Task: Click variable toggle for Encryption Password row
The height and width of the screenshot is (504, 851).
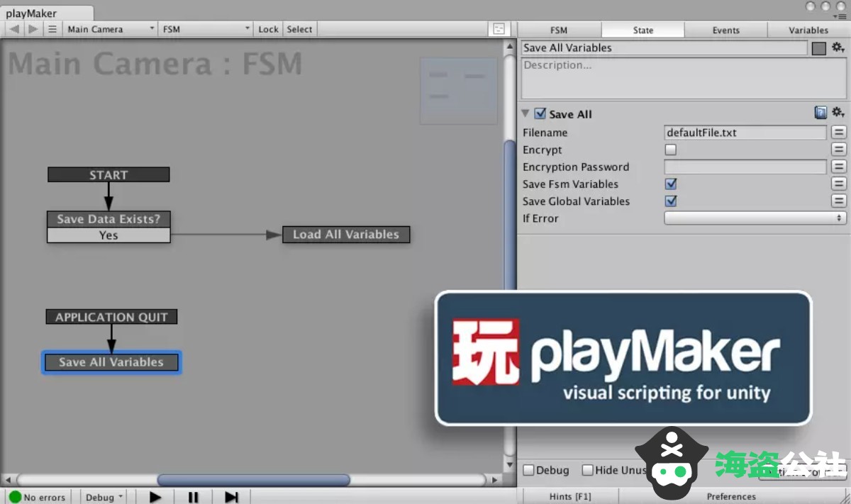Action: click(839, 167)
